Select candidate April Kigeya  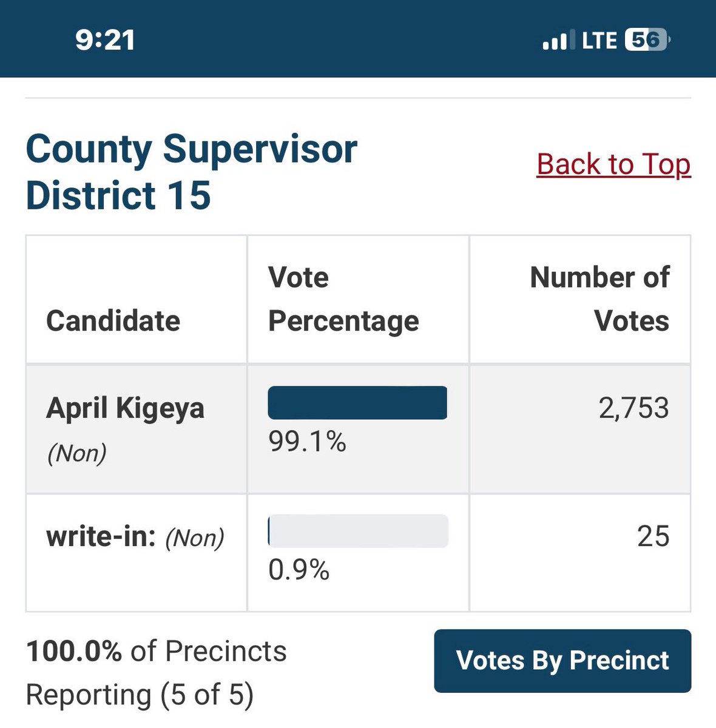click(125, 408)
